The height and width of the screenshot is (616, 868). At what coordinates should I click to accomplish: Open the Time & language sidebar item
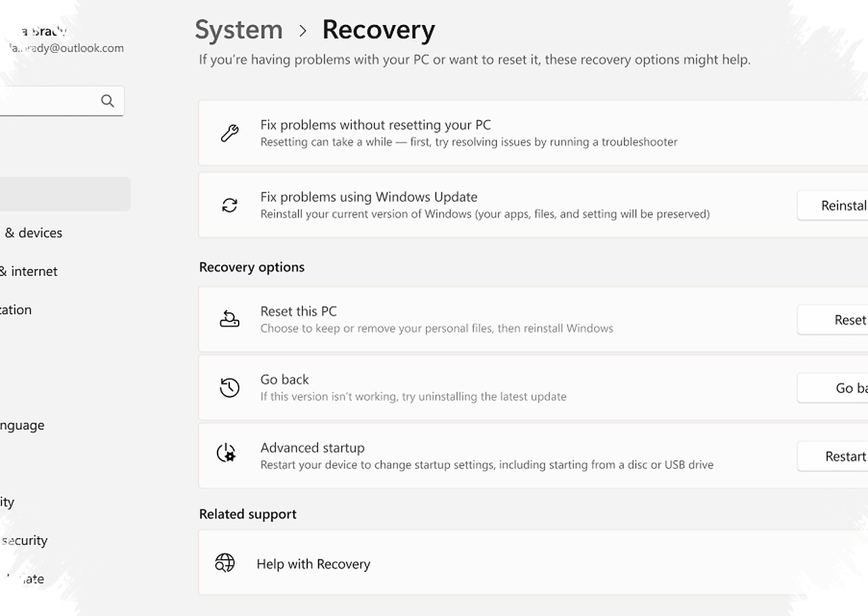(22, 425)
